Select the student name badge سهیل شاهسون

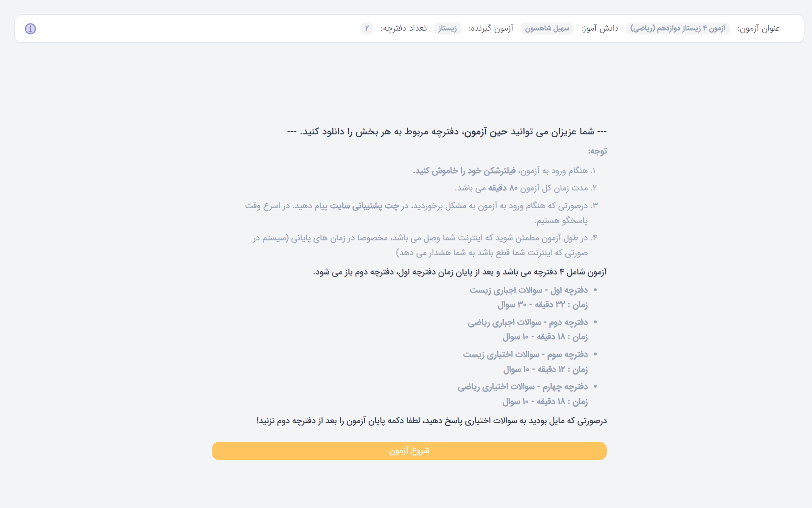coord(547,29)
